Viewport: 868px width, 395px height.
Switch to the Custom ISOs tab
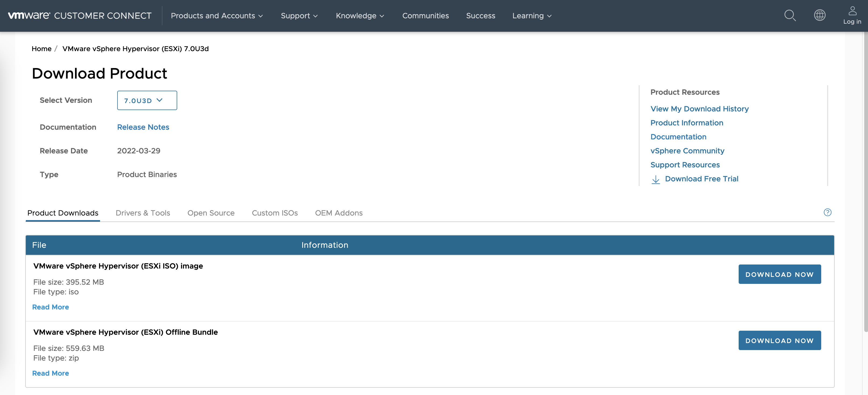(x=275, y=213)
